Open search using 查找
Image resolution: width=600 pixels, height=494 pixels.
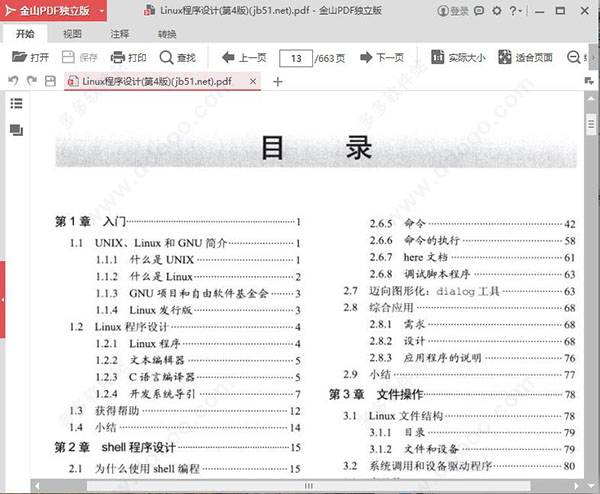[178, 57]
